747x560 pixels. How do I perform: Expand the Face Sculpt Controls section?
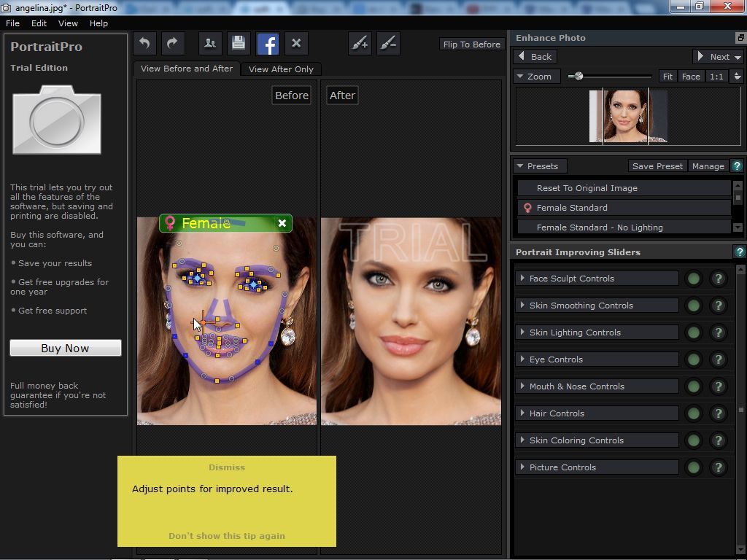[x=597, y=279]
